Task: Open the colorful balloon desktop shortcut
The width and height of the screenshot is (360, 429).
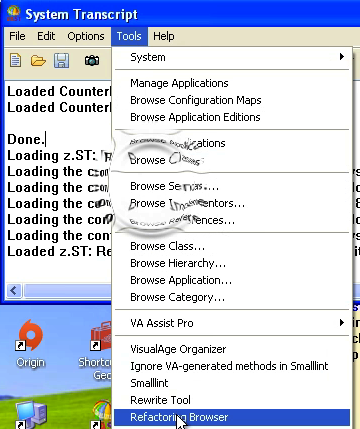Action: coord(101,414)
